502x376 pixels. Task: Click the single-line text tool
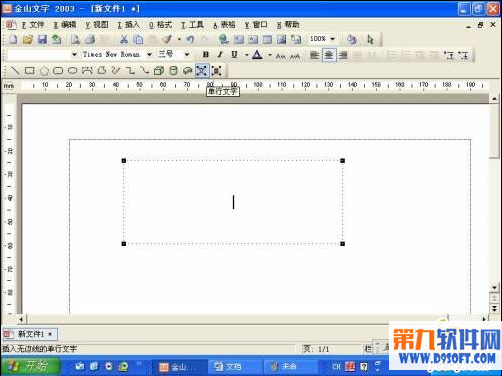pos(202,70)
